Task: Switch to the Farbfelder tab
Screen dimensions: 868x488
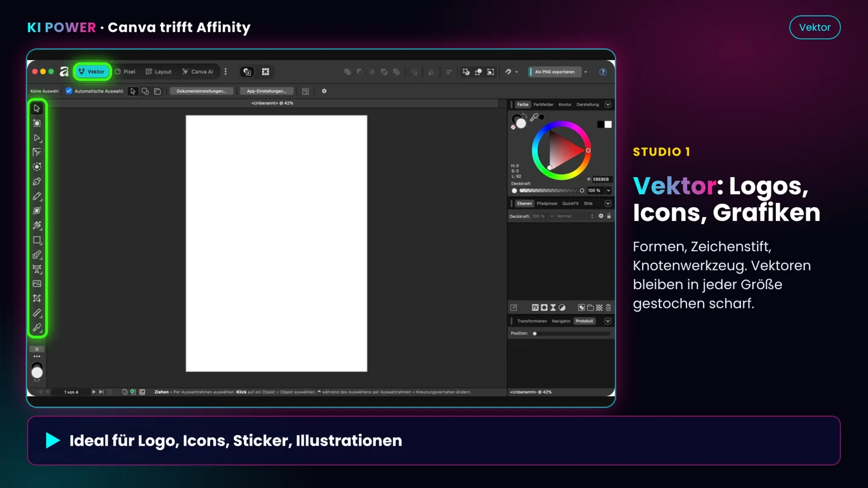Action: pyautogui.click(x=543, y=105)
